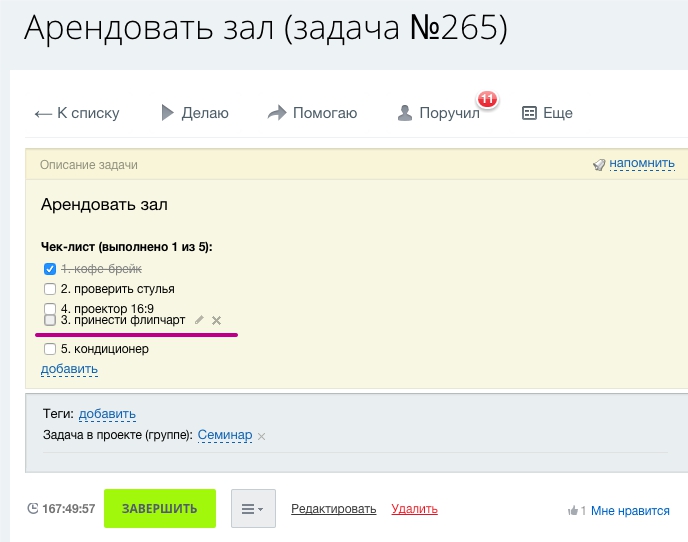
Task: Open the hamburger dropdown beside 'ЗАВЕРШИТЬ'
Action: 253,508
